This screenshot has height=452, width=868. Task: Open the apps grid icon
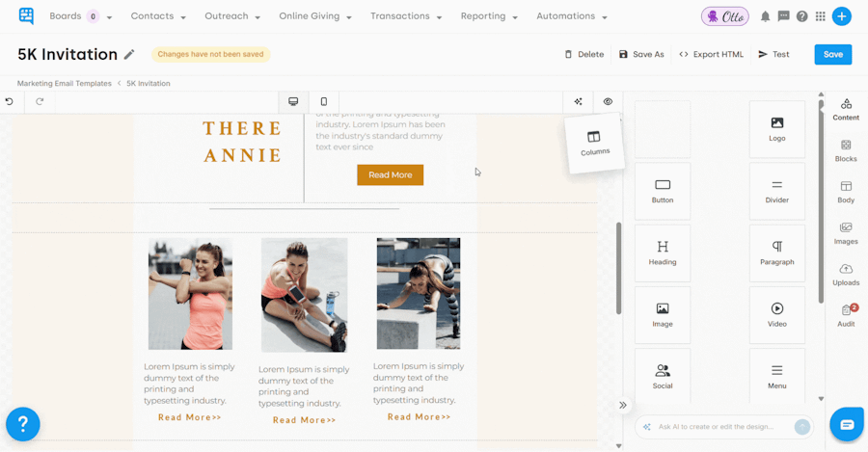821,16
